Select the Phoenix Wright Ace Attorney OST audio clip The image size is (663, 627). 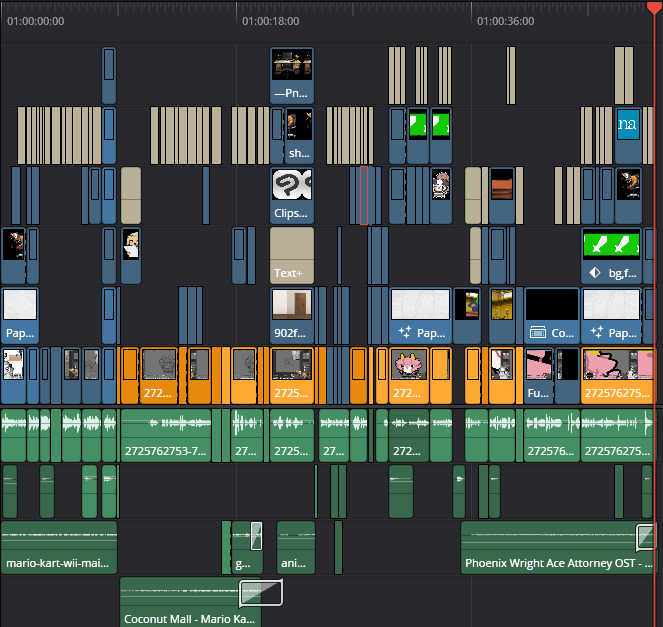point(558,548)
